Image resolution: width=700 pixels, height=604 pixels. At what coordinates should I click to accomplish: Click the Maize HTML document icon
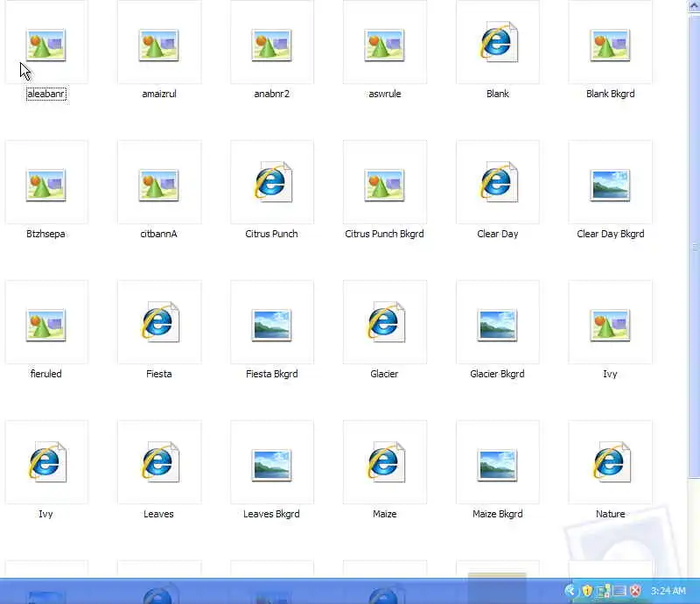[x=385, y=461]
